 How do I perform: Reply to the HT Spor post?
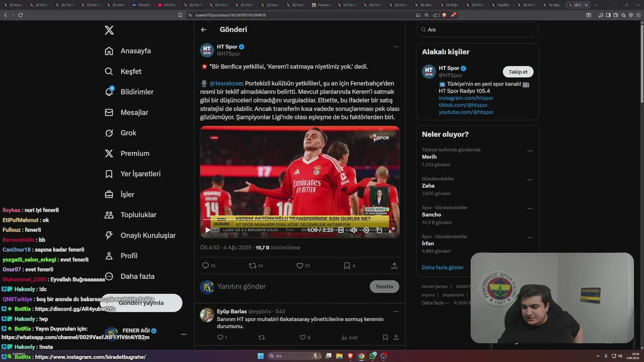tap(208, 265)
